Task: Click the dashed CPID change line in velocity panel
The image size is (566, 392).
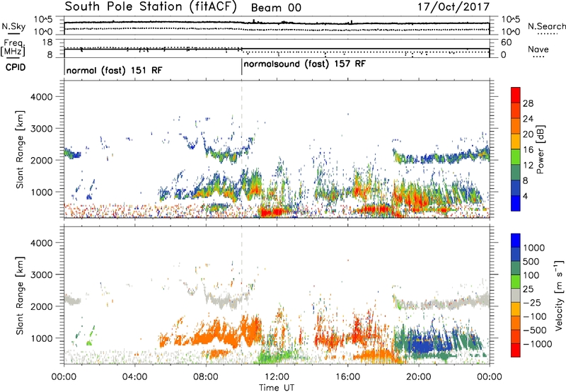Action: point(241,296)
